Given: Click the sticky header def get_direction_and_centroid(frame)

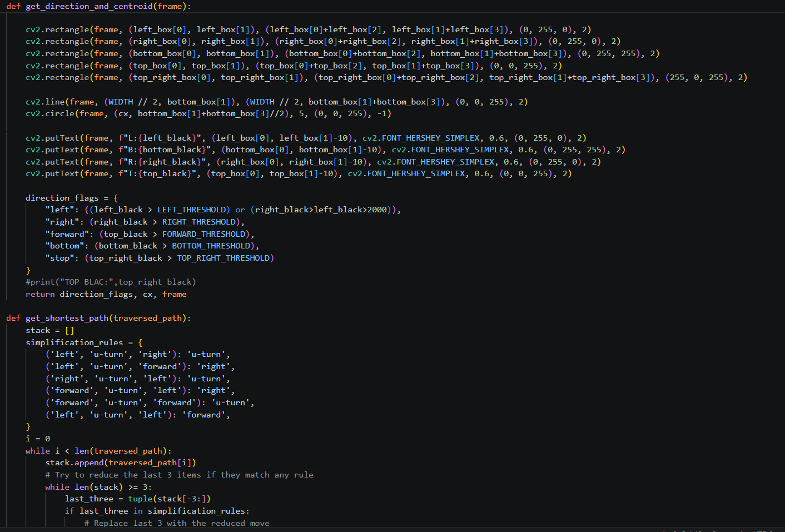Looking at the screenshot, I should coord(98,6).
